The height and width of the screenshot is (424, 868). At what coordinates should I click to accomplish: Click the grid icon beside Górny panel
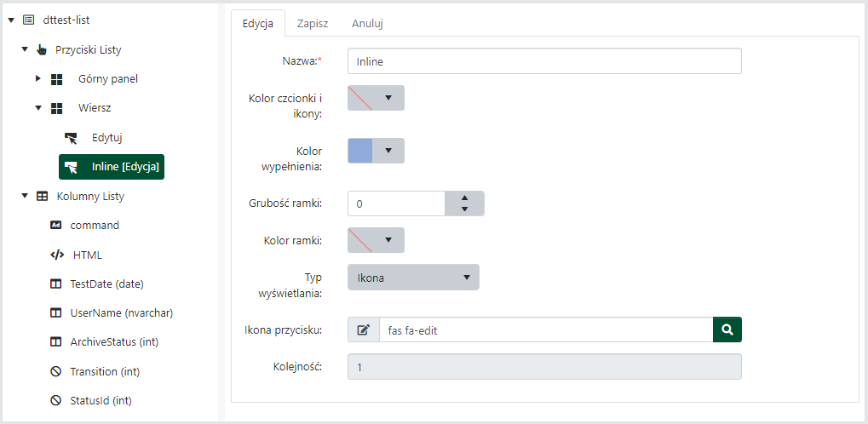click(57, 79)
